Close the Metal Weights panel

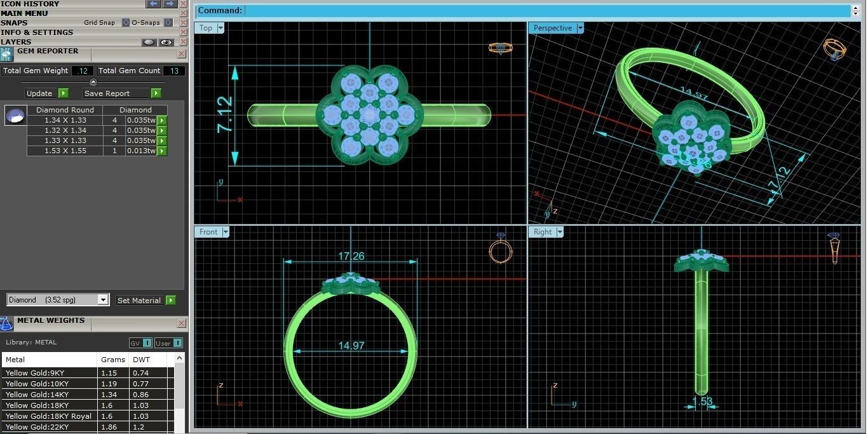tap(182, 323)
